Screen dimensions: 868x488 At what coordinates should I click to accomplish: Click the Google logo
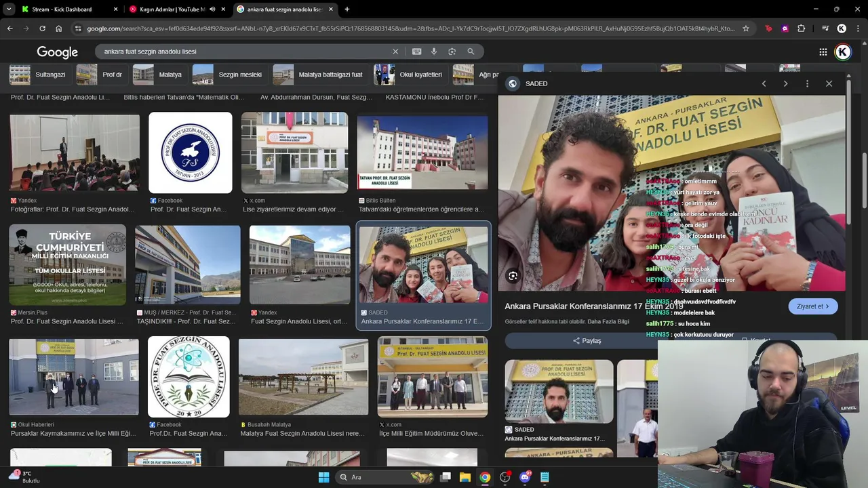pyautogui.click(x=58, y=52)
